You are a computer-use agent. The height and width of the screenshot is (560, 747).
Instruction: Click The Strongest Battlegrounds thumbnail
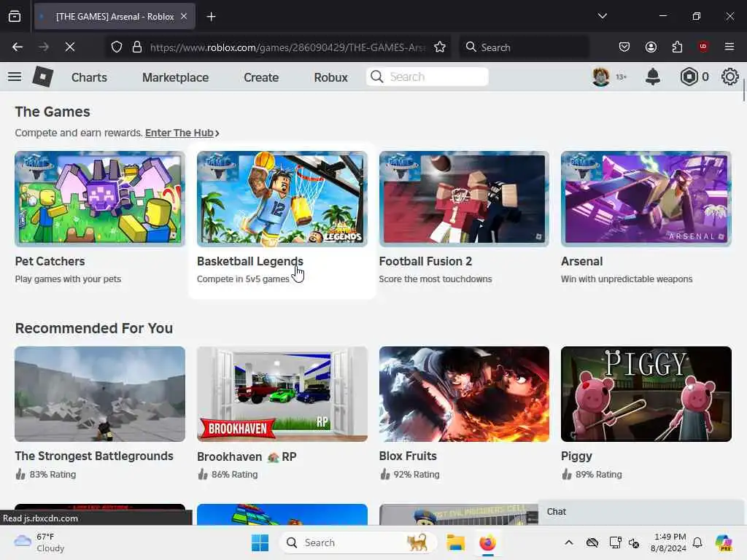tap(99, 394)
